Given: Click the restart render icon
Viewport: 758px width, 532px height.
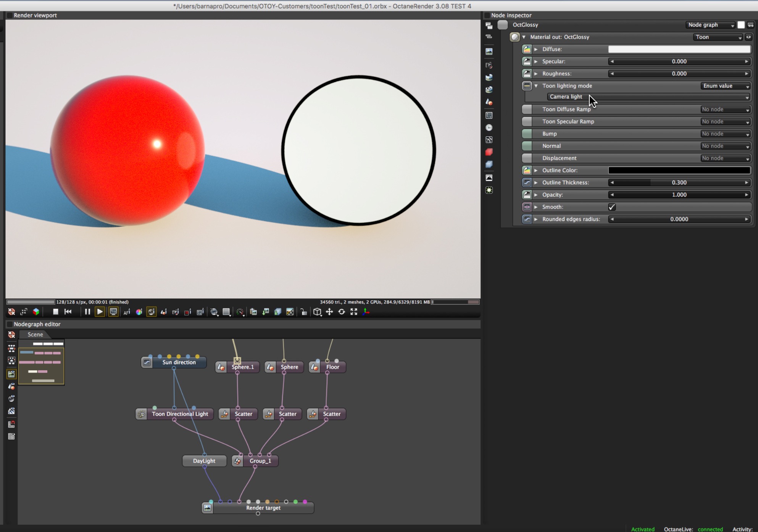Looking at the screenshot, I should tap(68, 312).
